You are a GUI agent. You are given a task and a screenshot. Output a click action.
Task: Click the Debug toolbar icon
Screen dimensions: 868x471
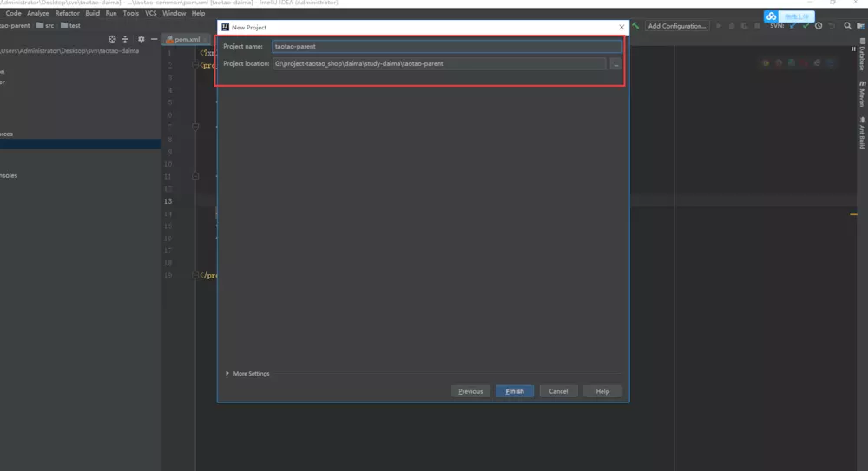[x=731, y=26]
